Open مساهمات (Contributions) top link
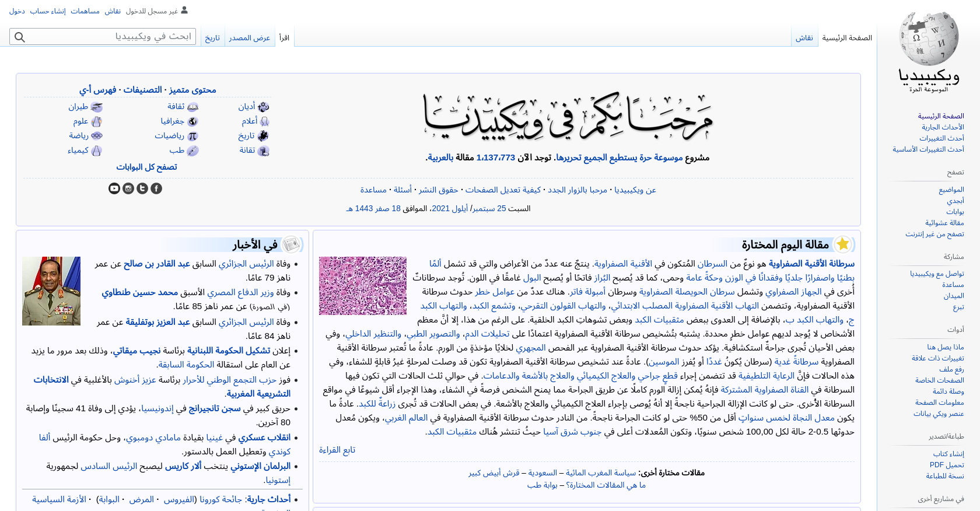This screenshot has height=511, width=980. (x=85, y=11)
